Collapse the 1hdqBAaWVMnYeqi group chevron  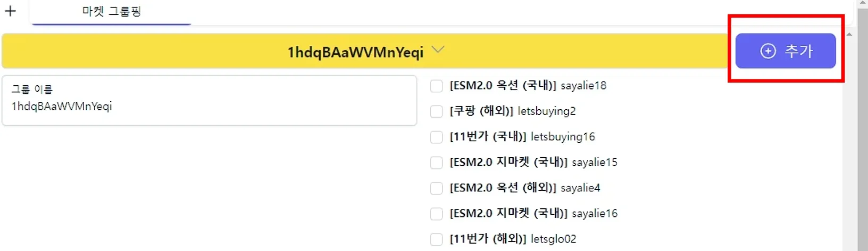pos(438,50)
